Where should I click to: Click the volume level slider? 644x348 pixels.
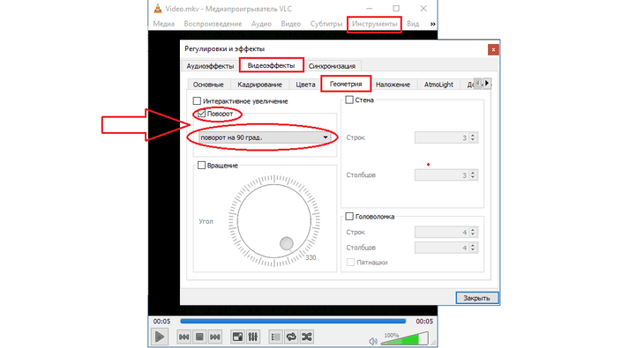click(406, 338)
